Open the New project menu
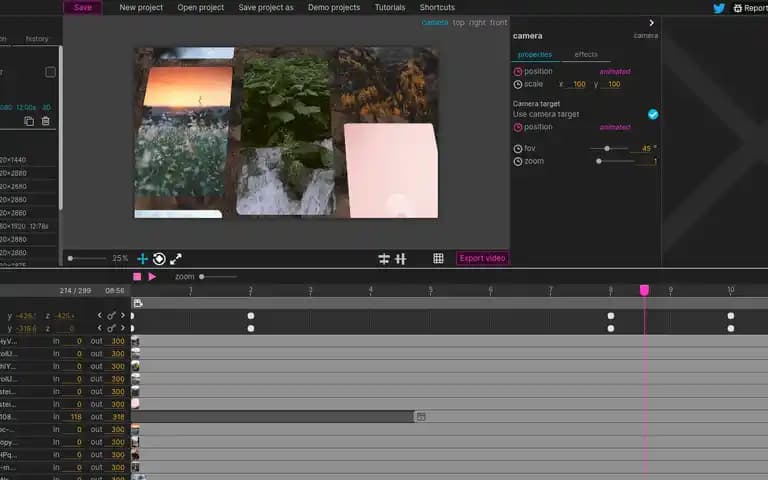This screenshot has height=480, width=768. coord(141,7)
